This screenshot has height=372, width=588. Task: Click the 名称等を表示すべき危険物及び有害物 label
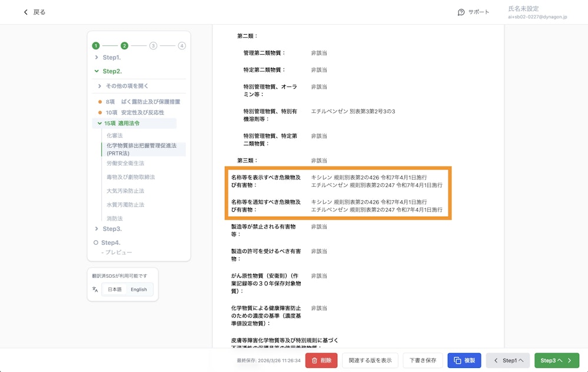[266, 181]
